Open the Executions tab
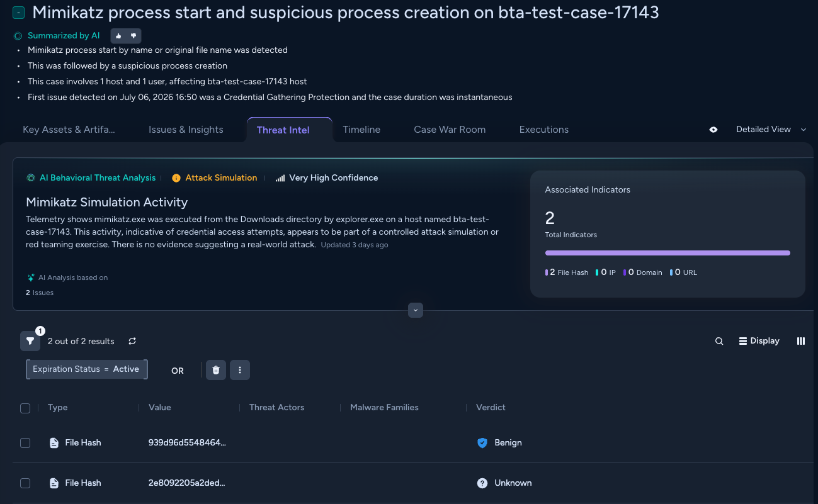Viewport: 818px width, 504px height. (543, 130)
